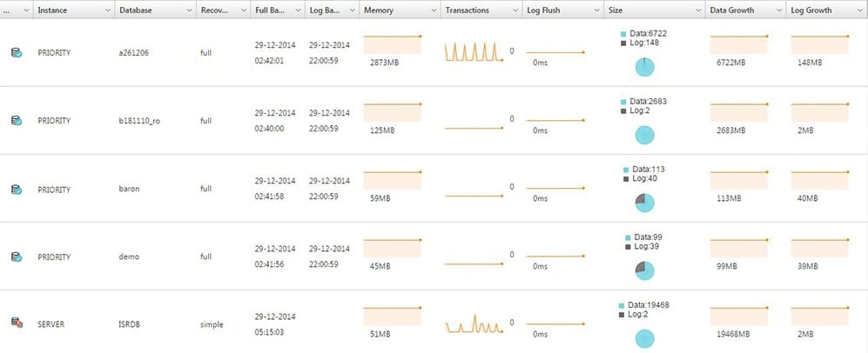Open the Instance column dropdown arrow
This screenshot has height=353, width=868.
point(107,10)
